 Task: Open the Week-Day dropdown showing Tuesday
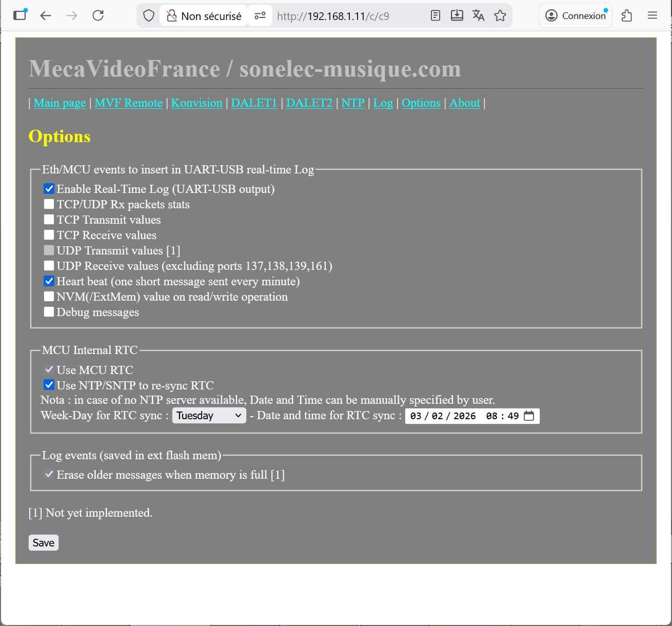[x=209, y=416]
